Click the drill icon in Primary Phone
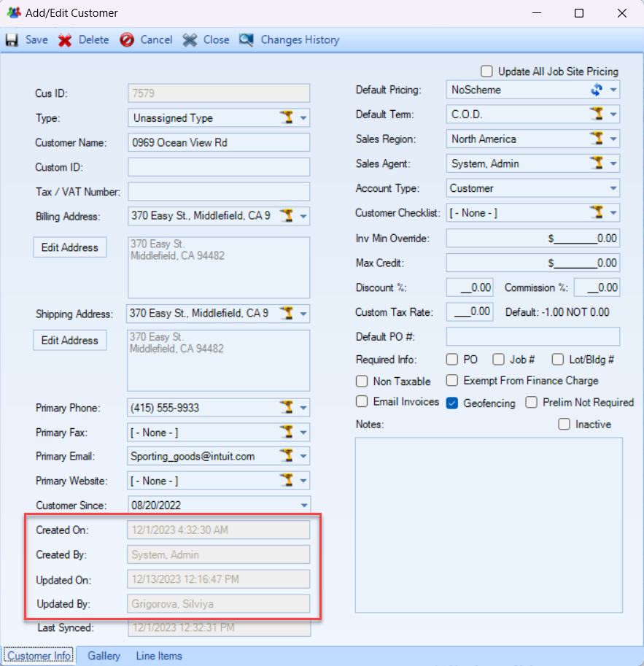 tap(287, 407)
